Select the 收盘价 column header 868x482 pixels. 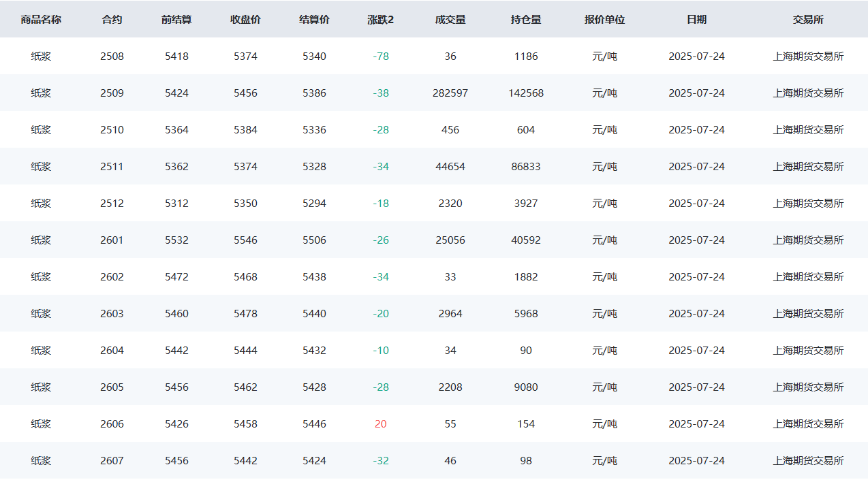tap(245, 20)
